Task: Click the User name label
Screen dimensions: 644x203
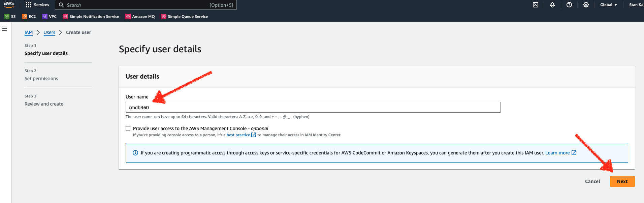Action: click(137, 97)
